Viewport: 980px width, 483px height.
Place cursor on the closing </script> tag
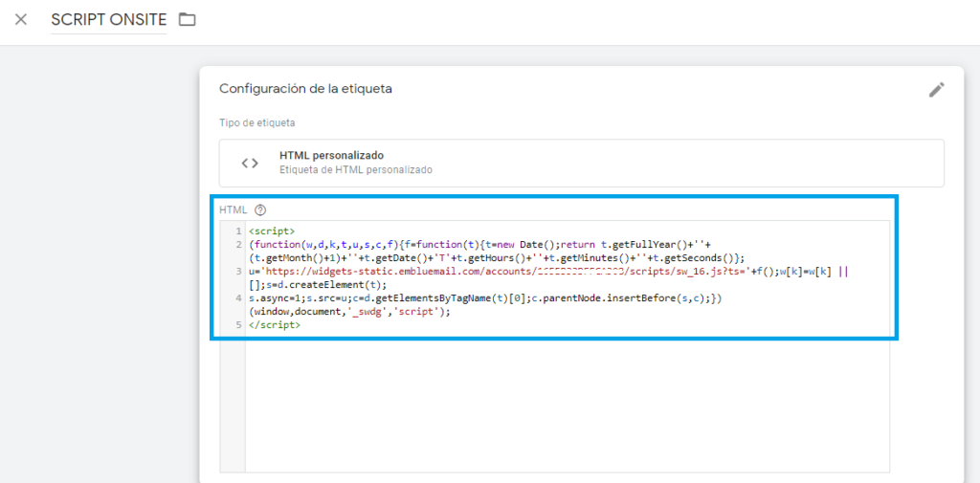274,325
